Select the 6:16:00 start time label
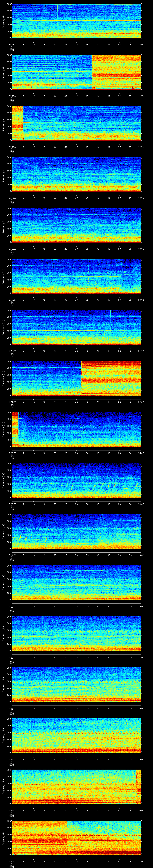This screenshot has height=868, width=153. [x=12, y=147]
